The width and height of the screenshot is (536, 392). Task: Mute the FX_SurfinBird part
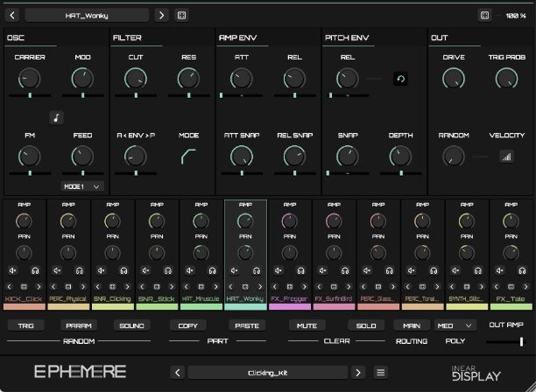pyautogui.click(x=323, y=270)
